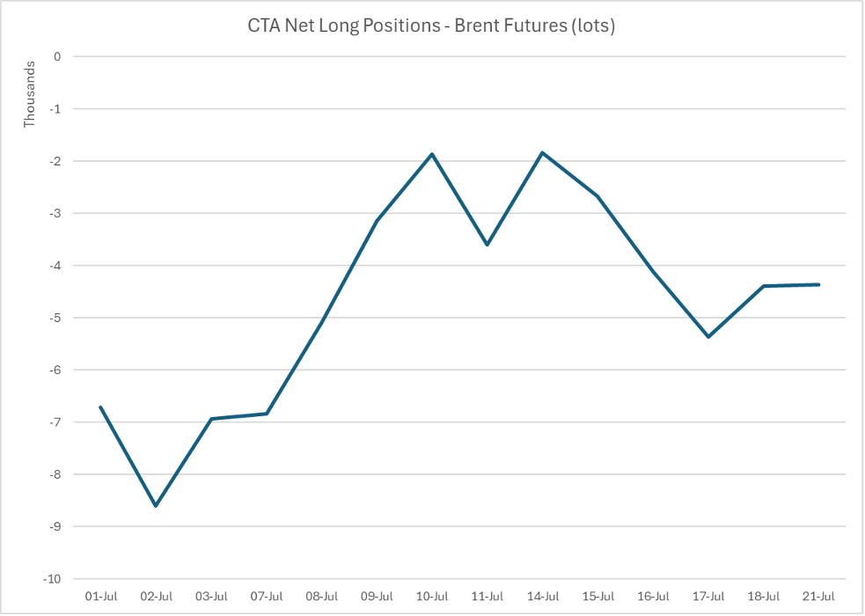Screen dimensions: 865x616
Task: Click the line's lowest point at 02-Jul
Action: (157, 506)
